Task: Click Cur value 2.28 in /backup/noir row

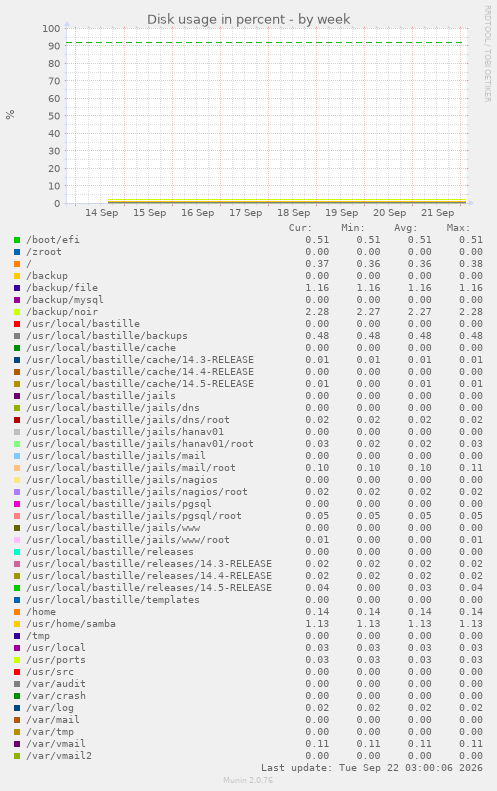Action: click(x=317, y=312)
